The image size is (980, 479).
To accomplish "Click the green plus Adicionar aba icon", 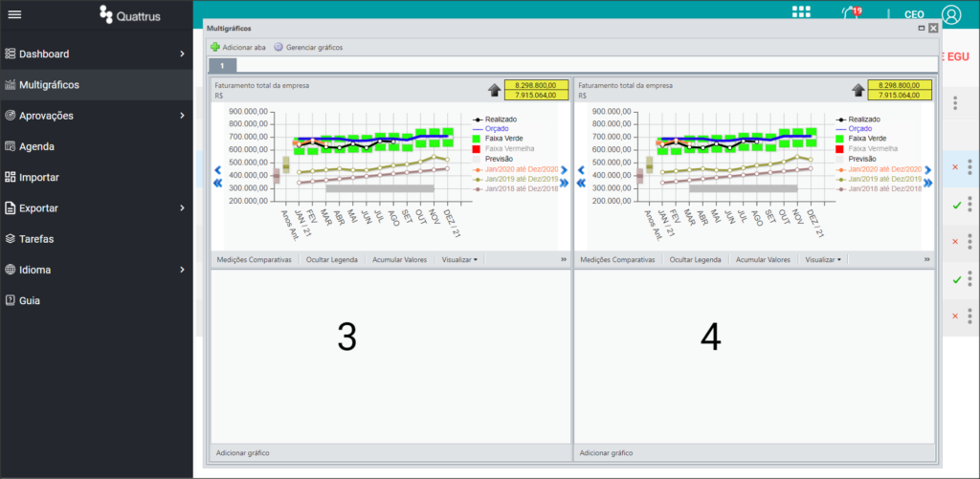I will click(215, 47).
